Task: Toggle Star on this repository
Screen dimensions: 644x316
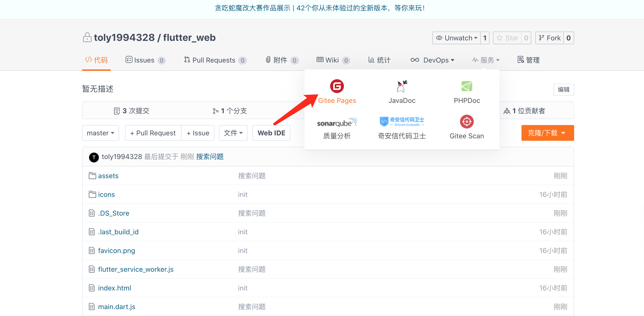Action: pyautogui.click(x=507, y=38)
